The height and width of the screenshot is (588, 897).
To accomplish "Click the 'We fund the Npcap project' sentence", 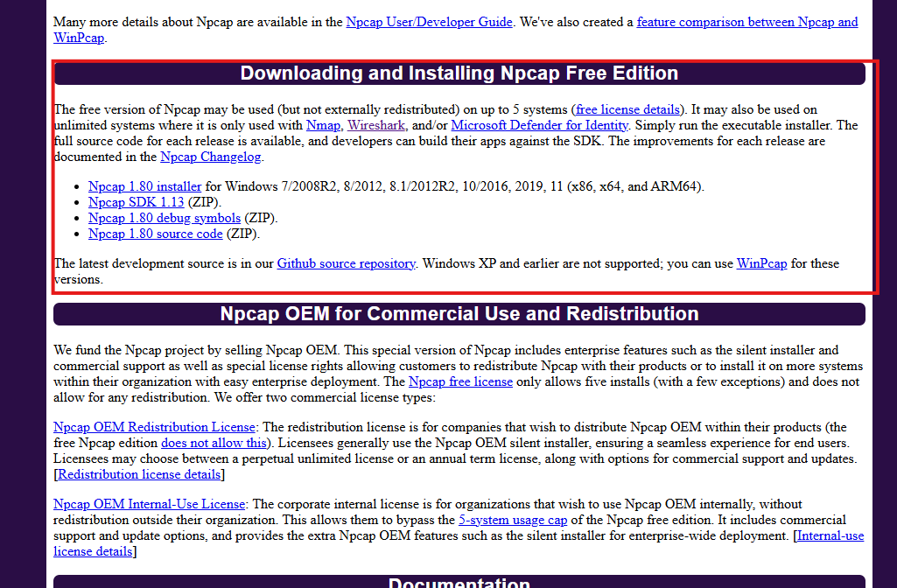I will coord(195,350).
